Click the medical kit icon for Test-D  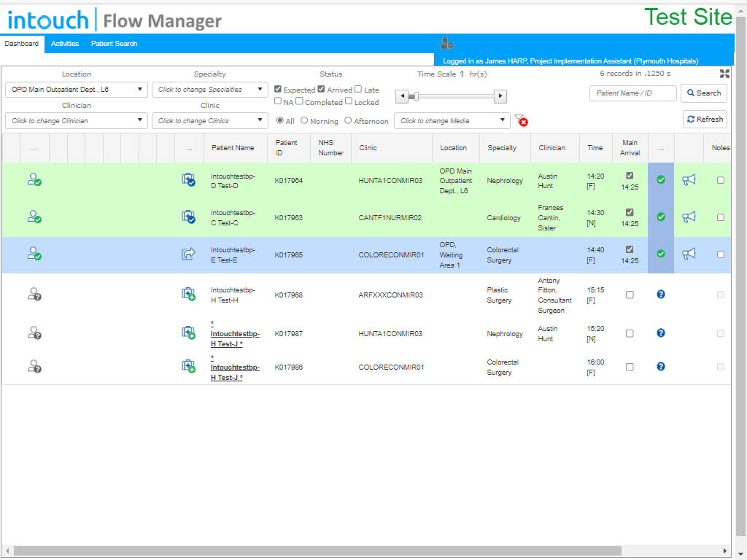pyautogui.click(x=189, y=179)
